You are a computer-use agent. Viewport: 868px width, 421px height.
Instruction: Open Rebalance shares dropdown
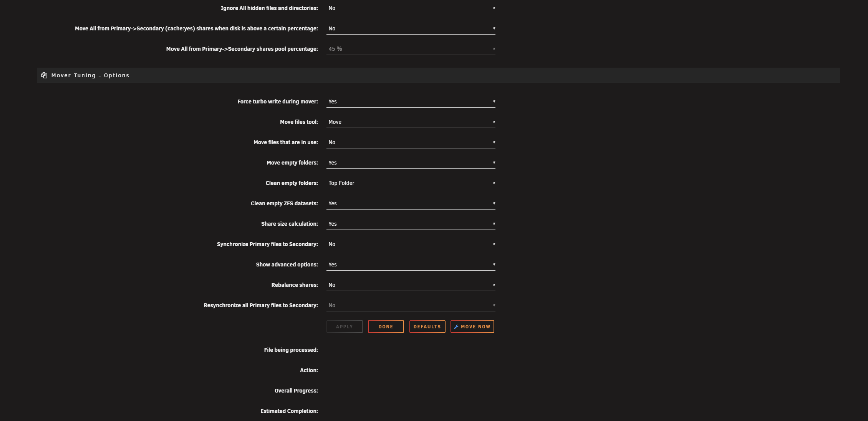tap(411, 285)
